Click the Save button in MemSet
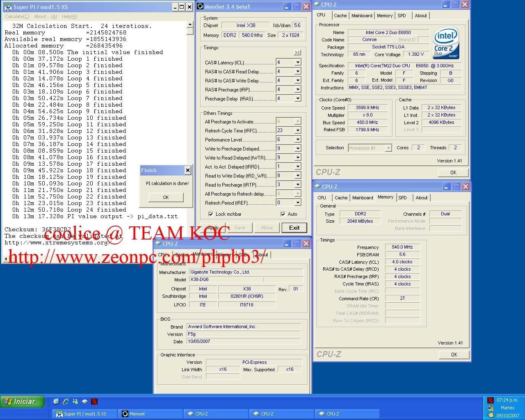Screen dimensions: 525x420 point(240,228)
